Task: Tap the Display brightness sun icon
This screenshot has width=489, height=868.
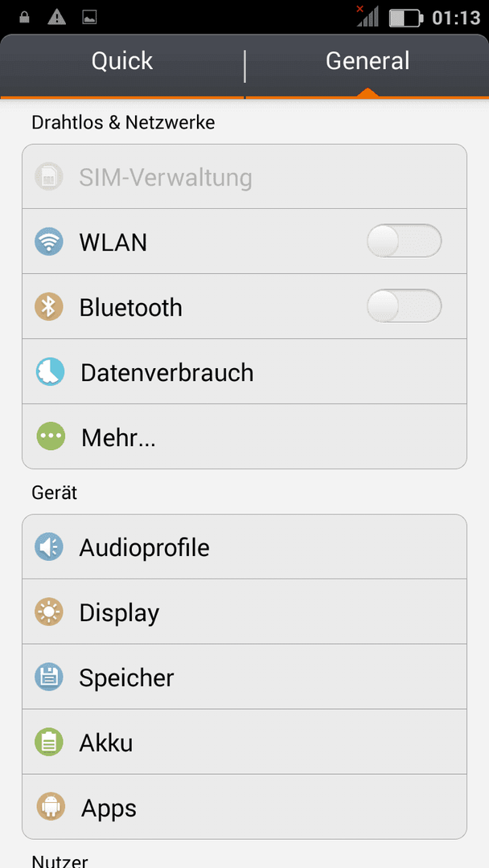Action: coord(49,612)
